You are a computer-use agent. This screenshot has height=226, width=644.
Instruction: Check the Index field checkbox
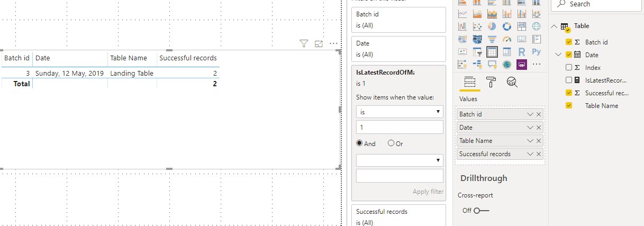point(569,67)
